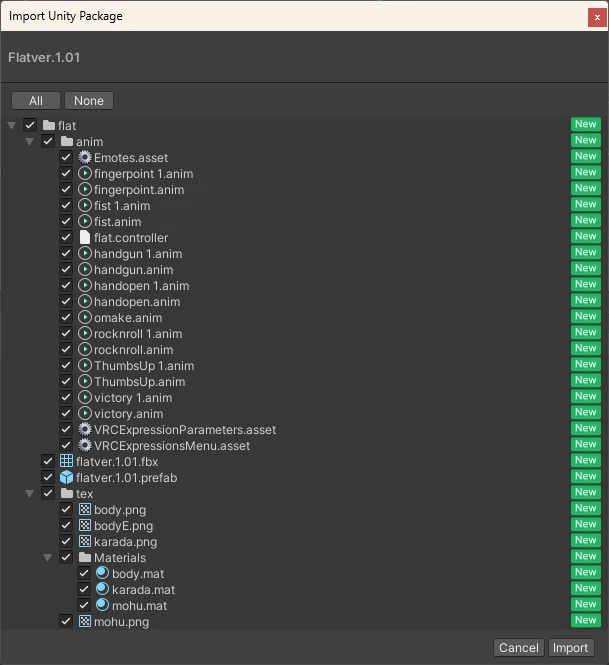Cancel the package import

pos(519,648)
